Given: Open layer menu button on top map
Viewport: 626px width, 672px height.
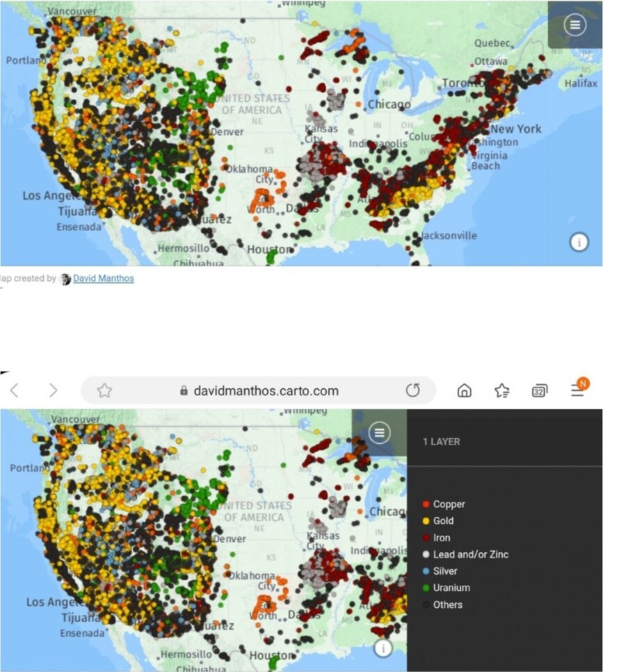Looking at the screenshot, I should click(x=575, y=25).
